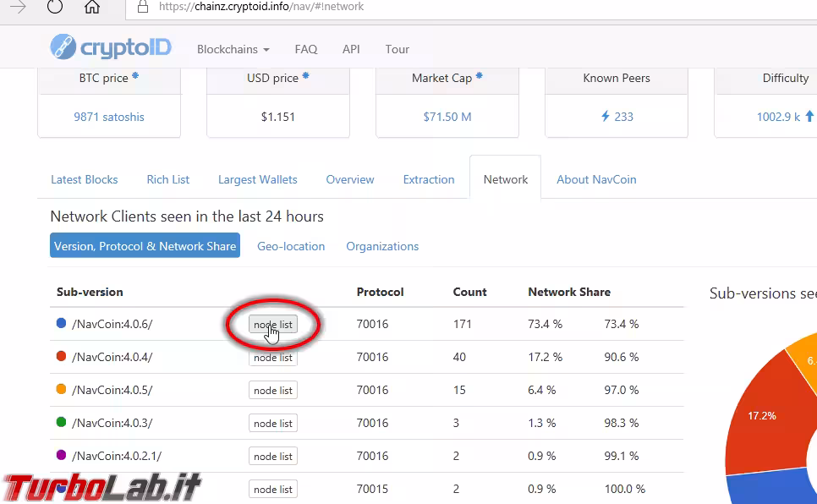Show the Organizations view

(x=382, y=246)
